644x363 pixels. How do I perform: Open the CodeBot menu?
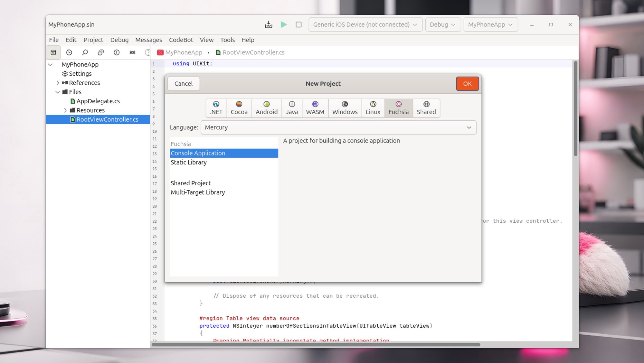181,40
